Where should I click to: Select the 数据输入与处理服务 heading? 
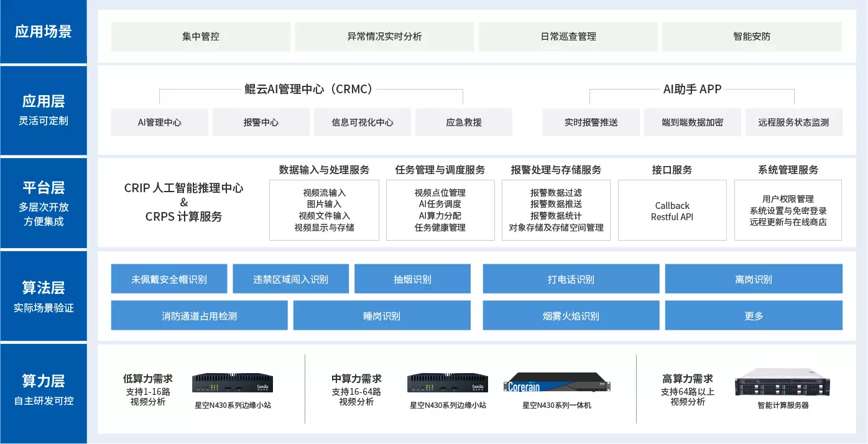[324, 170]
